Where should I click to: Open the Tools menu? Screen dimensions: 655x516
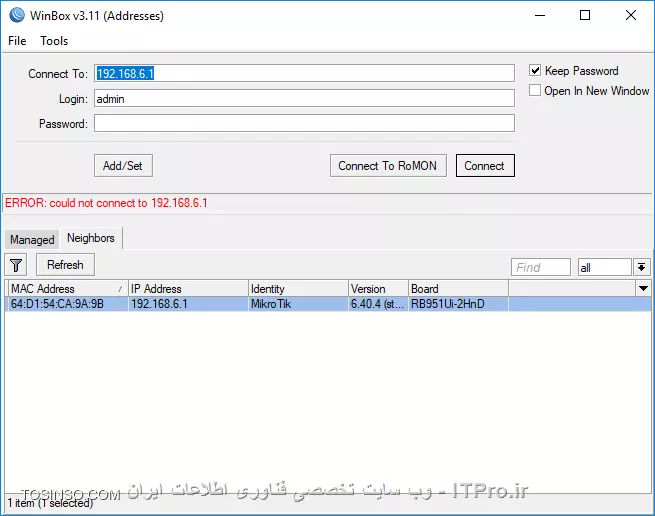click(x=54, y=41)
